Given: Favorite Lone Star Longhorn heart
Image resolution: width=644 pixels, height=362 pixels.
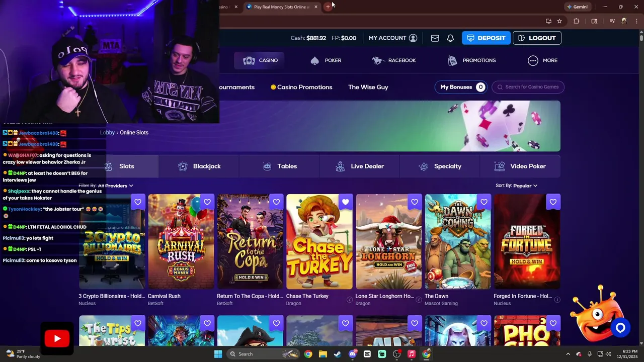Looking at the screenshot, I should click(x=415, y=202).
